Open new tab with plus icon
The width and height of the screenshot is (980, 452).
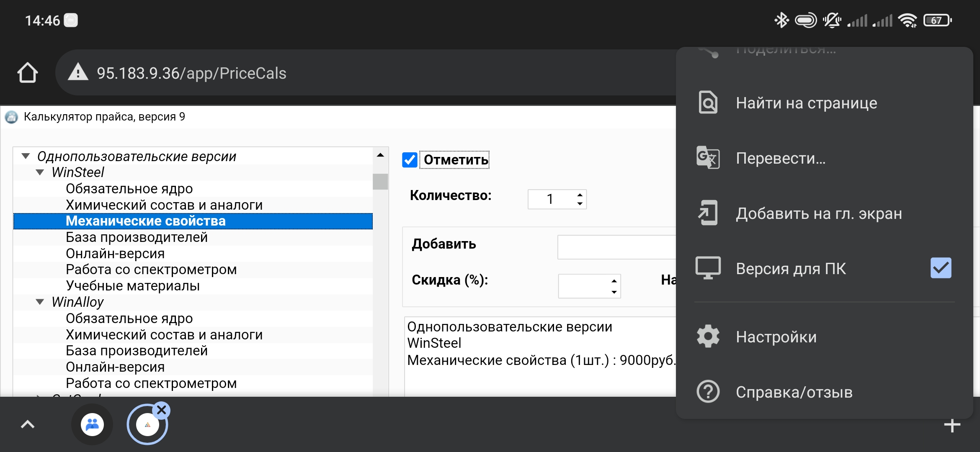[952, 426]
